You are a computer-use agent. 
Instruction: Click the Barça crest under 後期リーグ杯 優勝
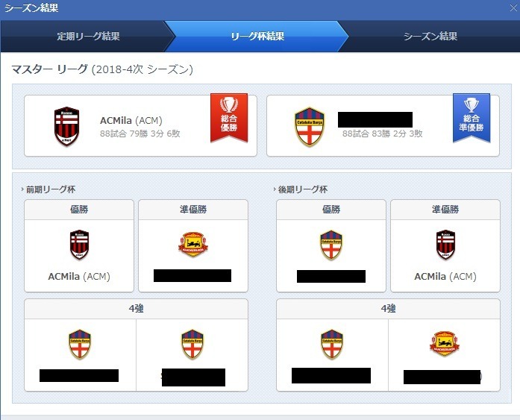(331, 245)
